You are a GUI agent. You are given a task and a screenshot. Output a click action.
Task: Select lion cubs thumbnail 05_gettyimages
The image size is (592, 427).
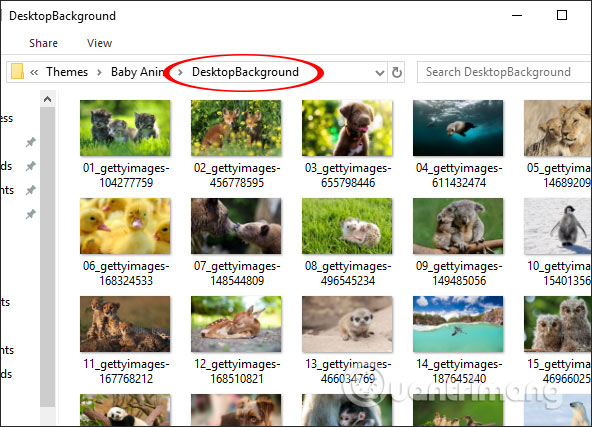(558, 128)
